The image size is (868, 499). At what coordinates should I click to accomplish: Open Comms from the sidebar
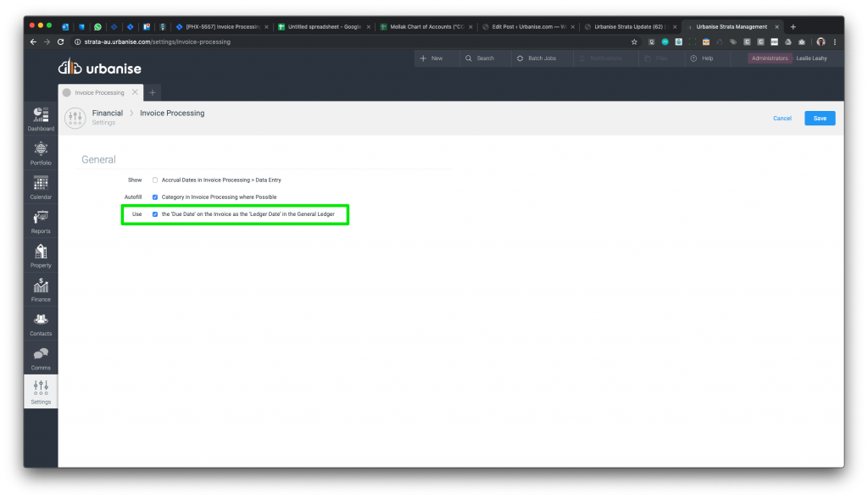click(x=41, y=358)
